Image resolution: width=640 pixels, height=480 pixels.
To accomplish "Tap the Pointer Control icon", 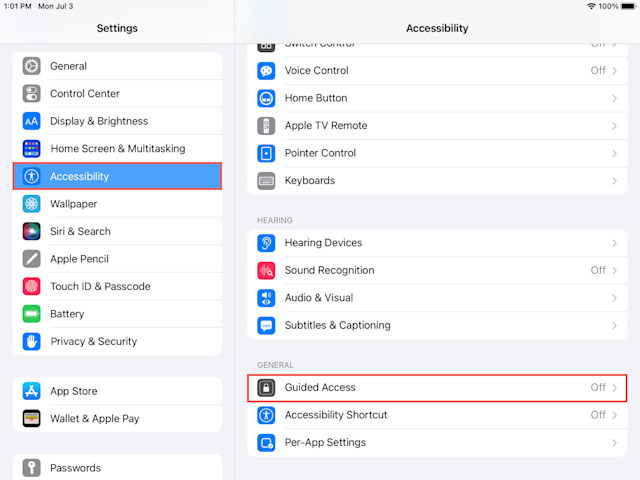I will (266, 153).
